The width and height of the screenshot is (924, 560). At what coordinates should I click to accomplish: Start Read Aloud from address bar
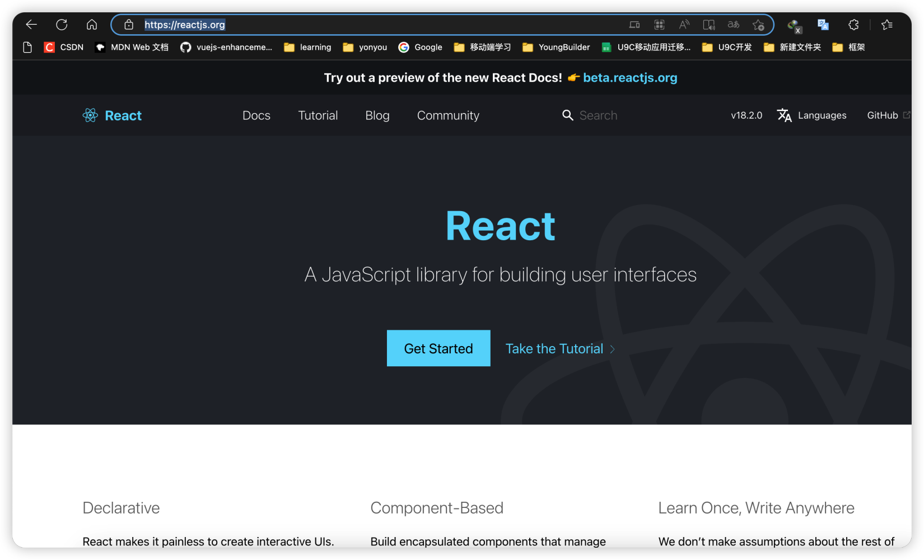point(684,25)
